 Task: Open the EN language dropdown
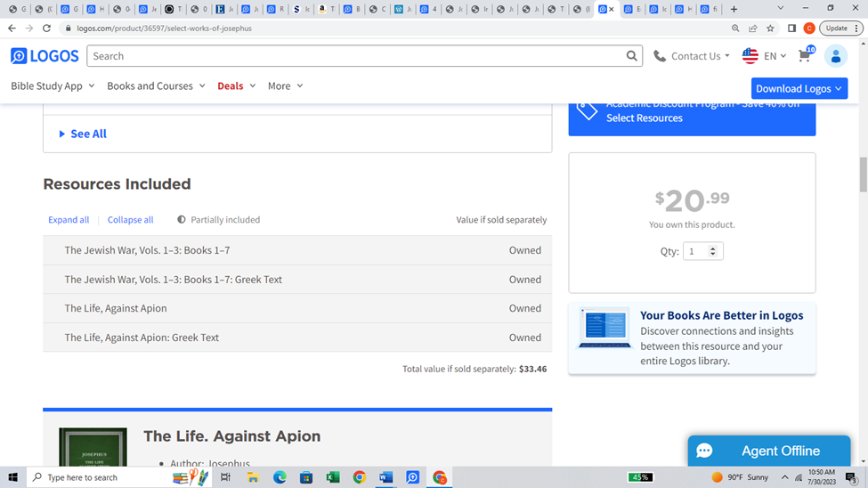coord(775,56)
